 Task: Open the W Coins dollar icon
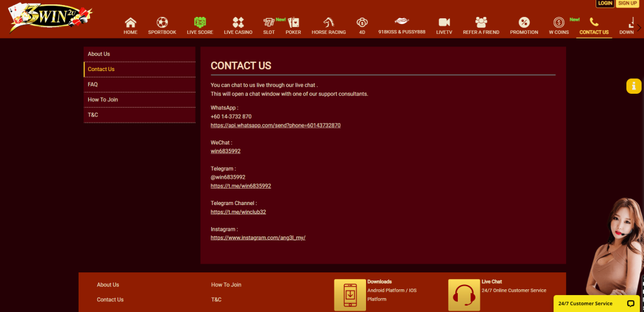coord(558,22)
